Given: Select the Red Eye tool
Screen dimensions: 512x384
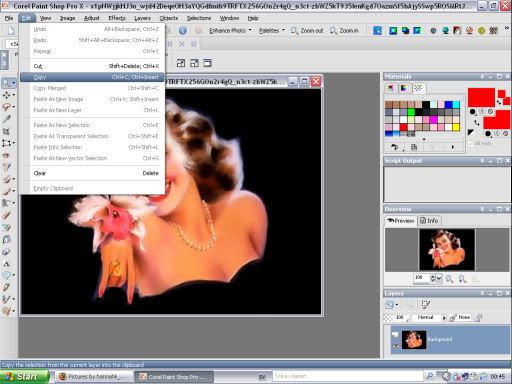Looking at the screenshot, I should pyautogui.click(x=6, y=155).
